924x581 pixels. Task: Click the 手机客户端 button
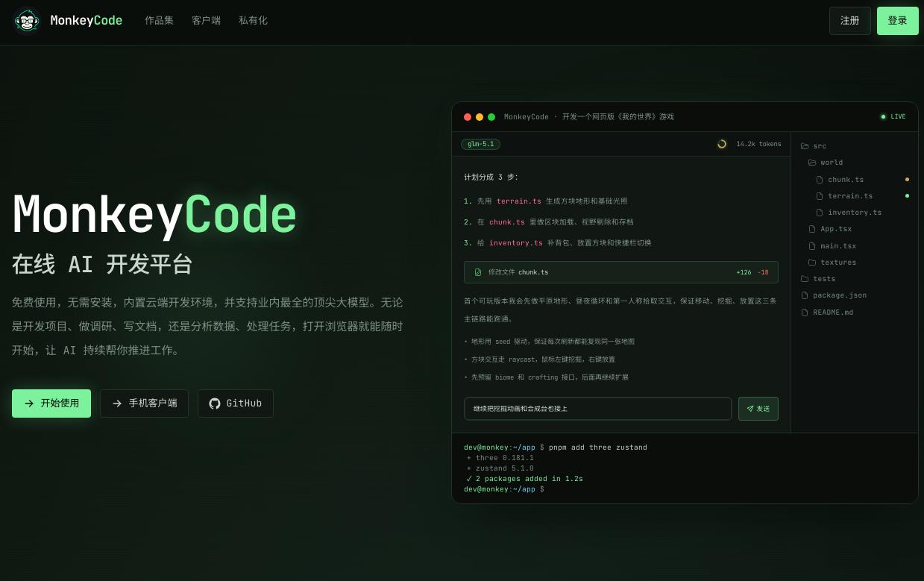coord(144,403)
